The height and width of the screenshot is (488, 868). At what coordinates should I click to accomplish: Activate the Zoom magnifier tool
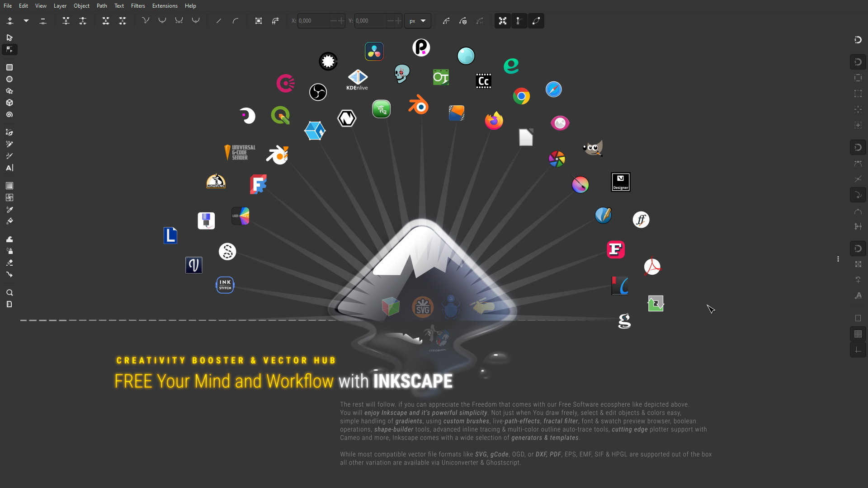9,292
